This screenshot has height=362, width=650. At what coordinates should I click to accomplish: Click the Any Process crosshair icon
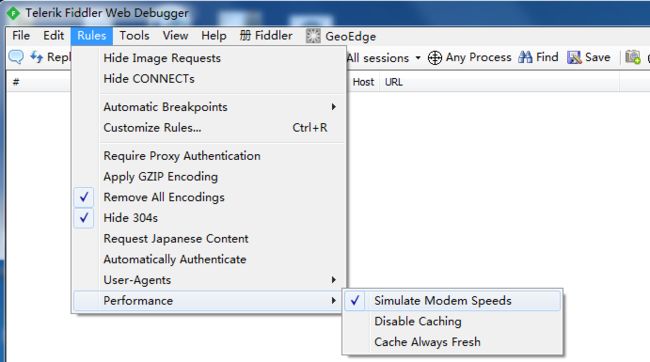coord(434,58)
